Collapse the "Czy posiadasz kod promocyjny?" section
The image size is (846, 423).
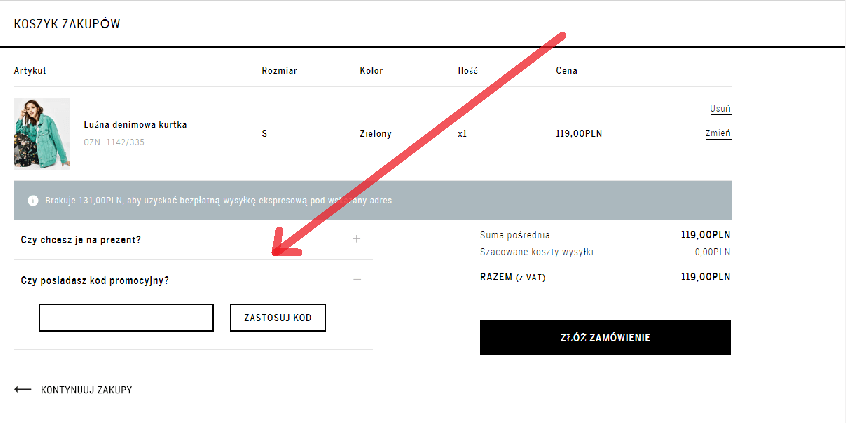(x=95, y=280)
